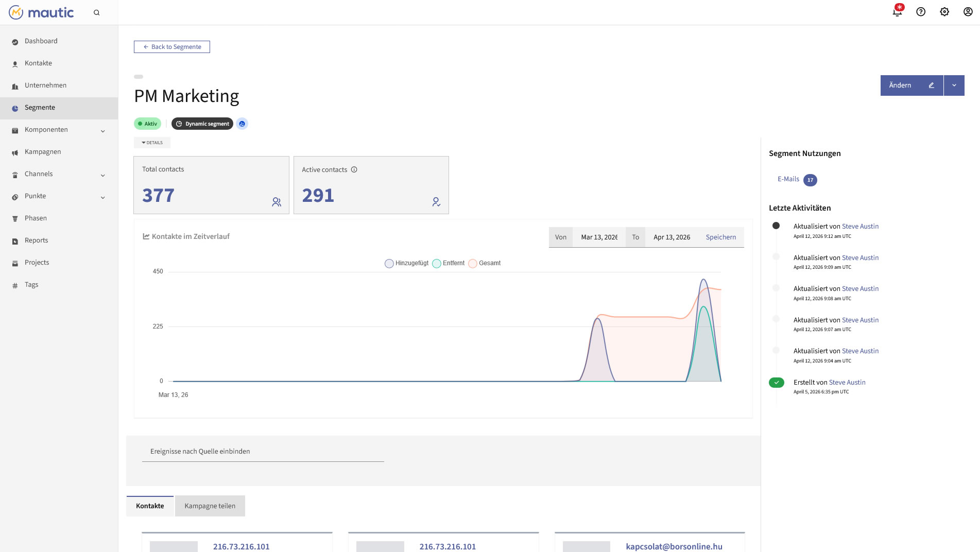The image size is (980, 552).
Task: Open the settings gear icon
Action: click(x=944, y=12)
